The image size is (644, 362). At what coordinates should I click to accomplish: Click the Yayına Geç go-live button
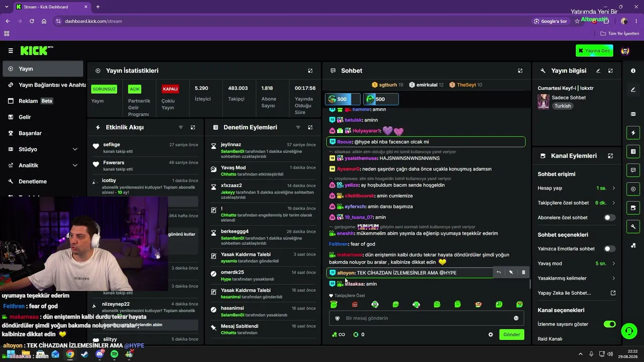[595, 51]
